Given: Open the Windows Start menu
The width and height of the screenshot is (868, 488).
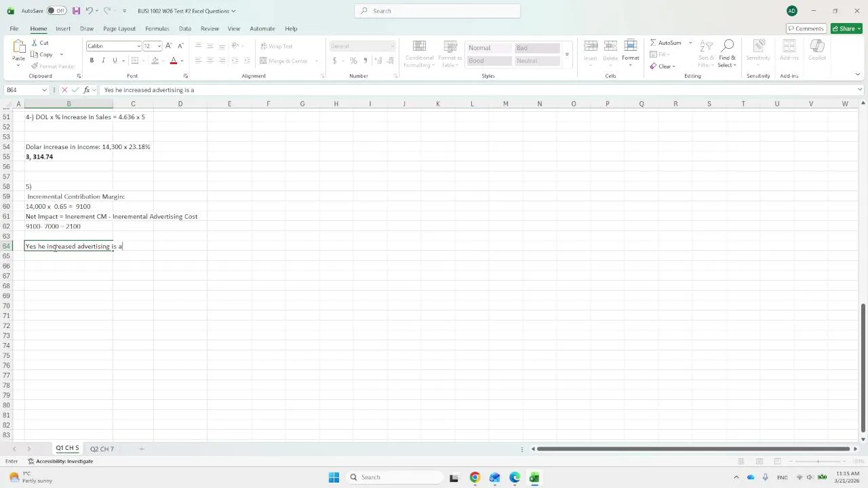Looking at the screenshot, I should pyautogui.click(x=334, y=477).
